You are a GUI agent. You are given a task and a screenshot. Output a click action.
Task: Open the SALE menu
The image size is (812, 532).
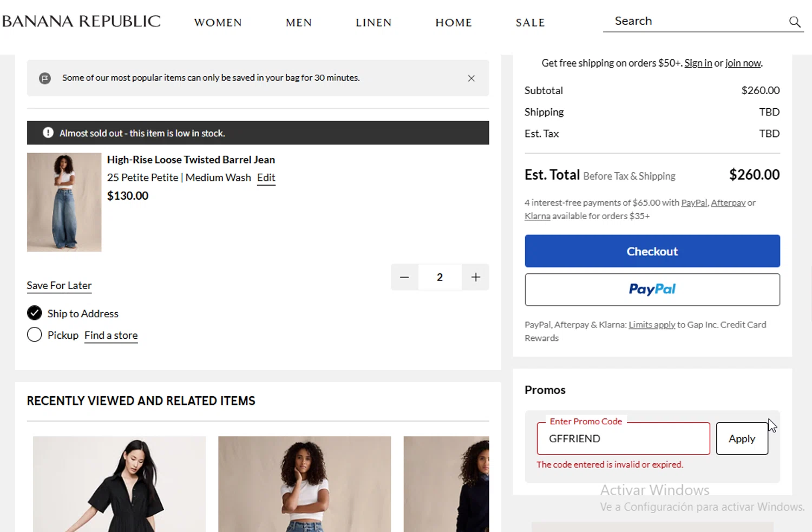pos(530,22)
